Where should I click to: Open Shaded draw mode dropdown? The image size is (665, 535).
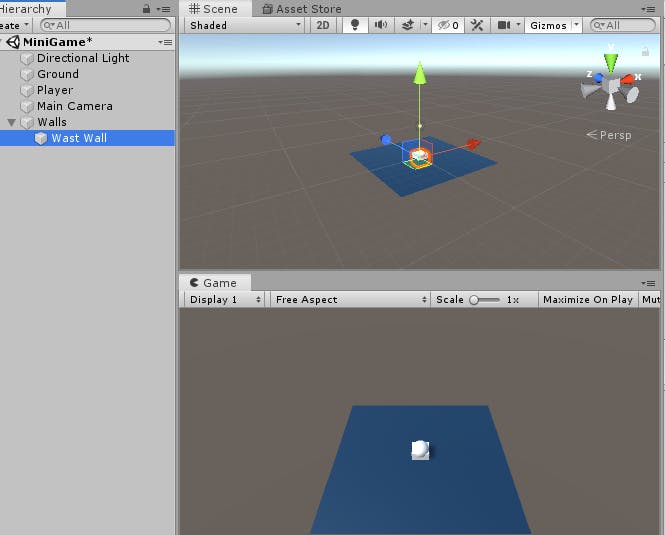(245, 25)
